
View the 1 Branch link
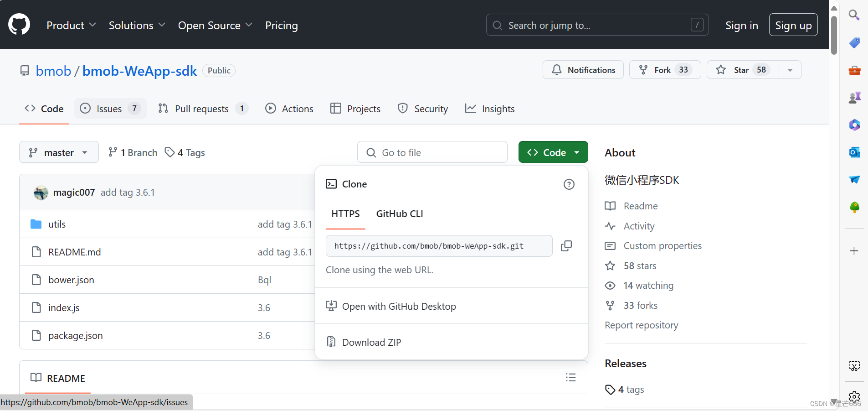pos(133,152)
